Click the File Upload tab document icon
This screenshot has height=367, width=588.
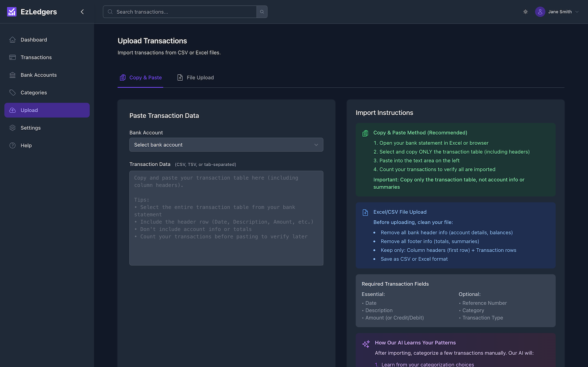(180, 78)
